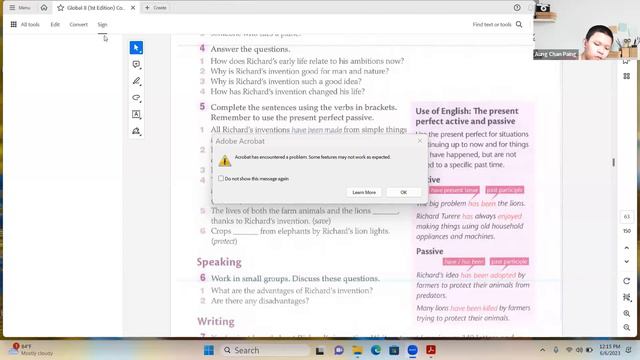The height and width of the screenshot is (360, 640).
Task: Open the Sign menu item
Action: click(102, 24)
